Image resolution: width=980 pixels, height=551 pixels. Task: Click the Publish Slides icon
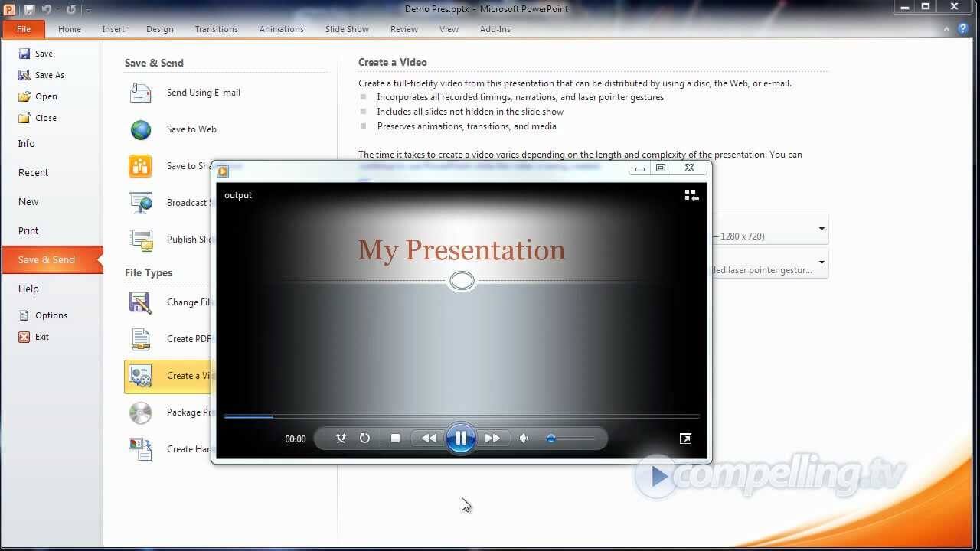(x=141, y=240)
